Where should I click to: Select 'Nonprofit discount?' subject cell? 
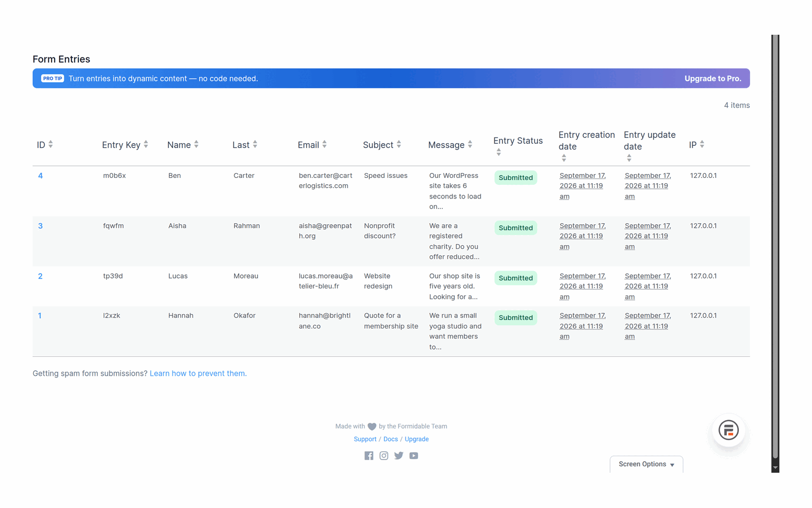click(x=380, y=231)
